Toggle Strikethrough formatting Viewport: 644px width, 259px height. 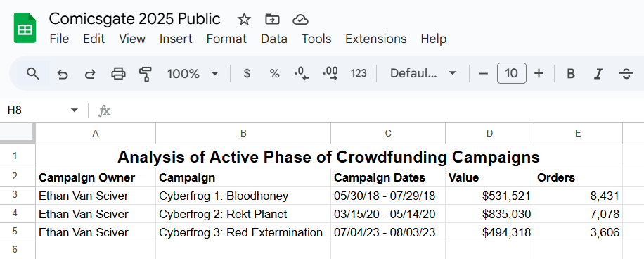626,74
